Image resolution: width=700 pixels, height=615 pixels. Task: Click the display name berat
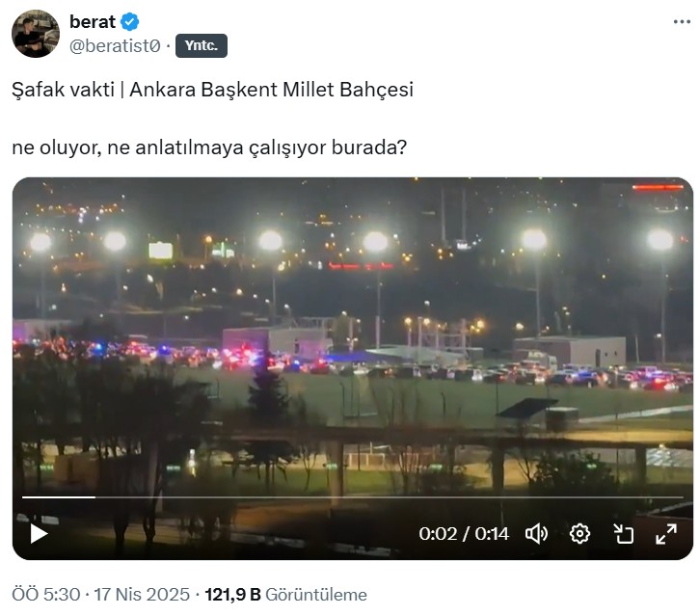(93, 21)
